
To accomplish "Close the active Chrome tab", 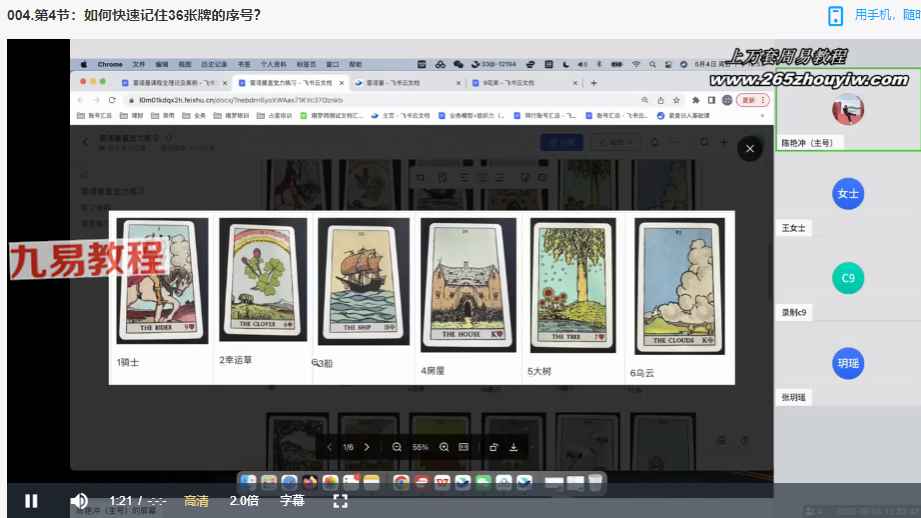I will pos(341,83).
